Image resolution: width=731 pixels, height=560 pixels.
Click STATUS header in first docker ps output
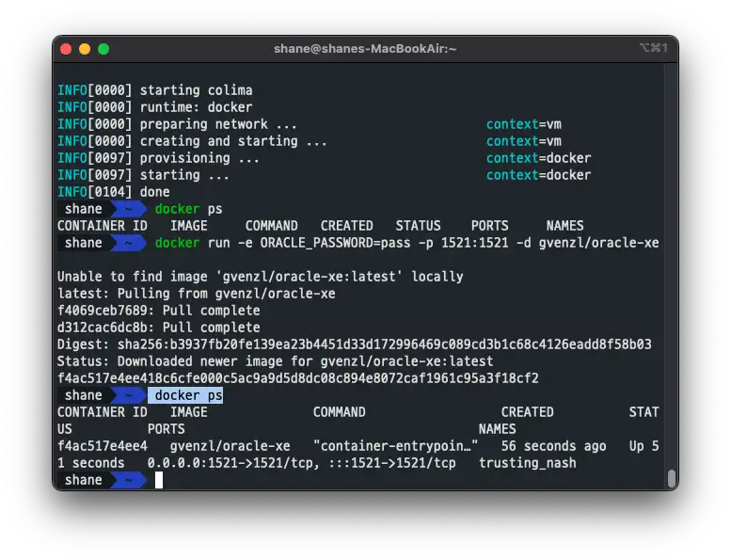(x=418, y=226)
